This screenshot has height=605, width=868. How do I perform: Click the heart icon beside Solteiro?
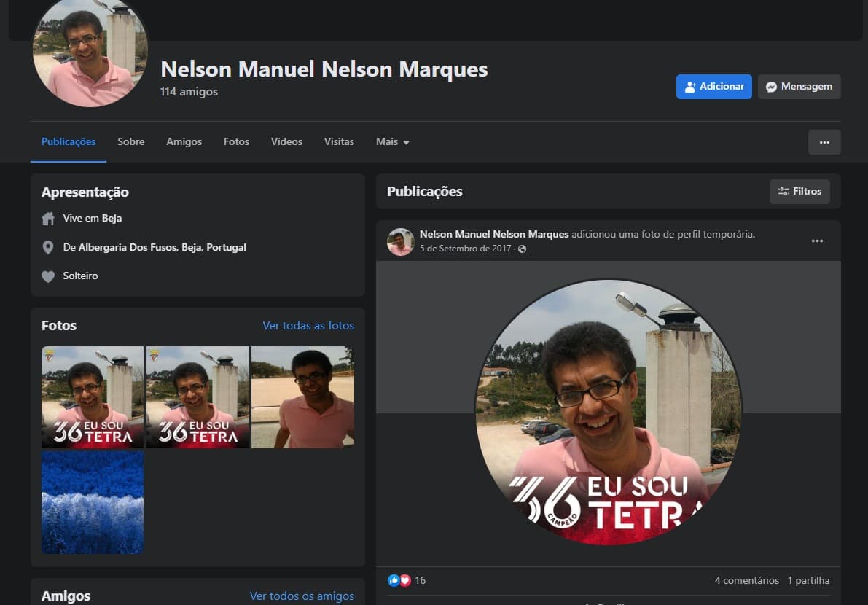point(48,276)
